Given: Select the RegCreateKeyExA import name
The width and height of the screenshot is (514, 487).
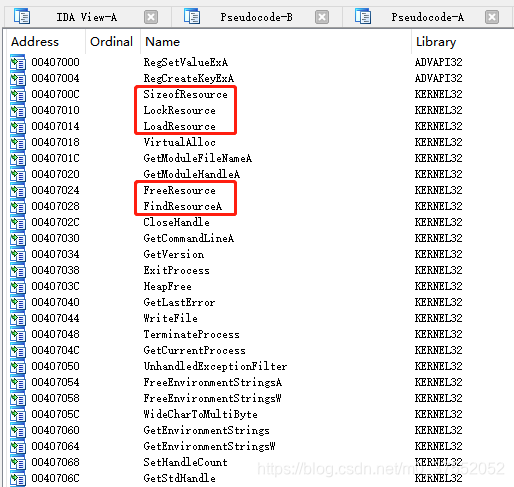Looking at the screenshot, I should point(189,78).
